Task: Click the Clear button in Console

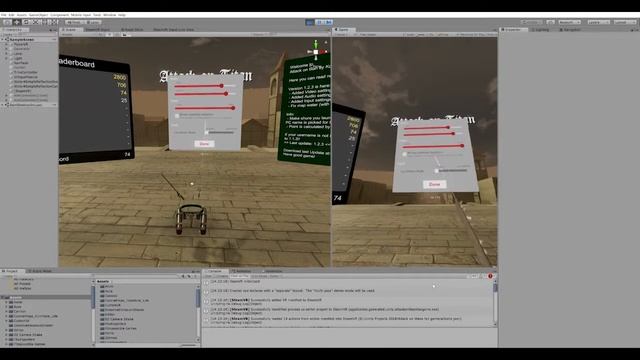Action: point(208,276)
